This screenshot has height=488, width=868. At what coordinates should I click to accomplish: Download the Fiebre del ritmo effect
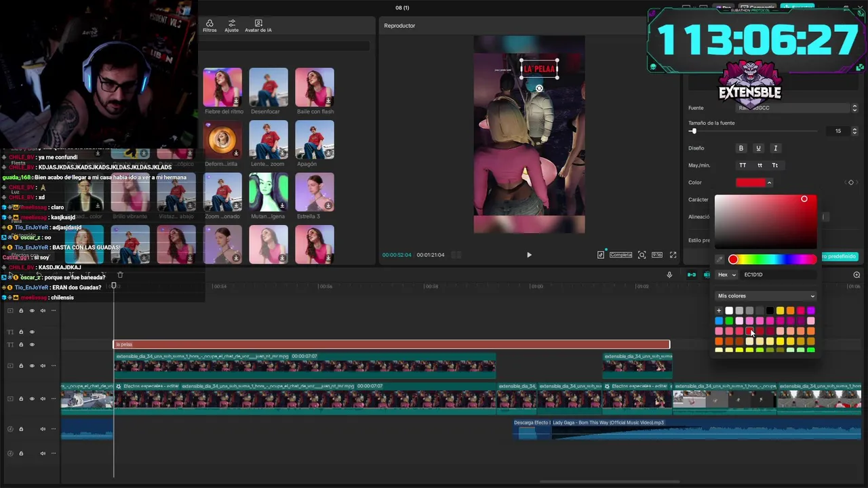click(236, 101)
